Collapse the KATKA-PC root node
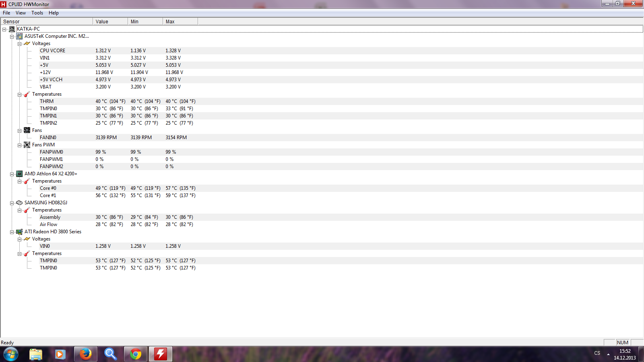The image size is (644, 362). coord(4,29)
